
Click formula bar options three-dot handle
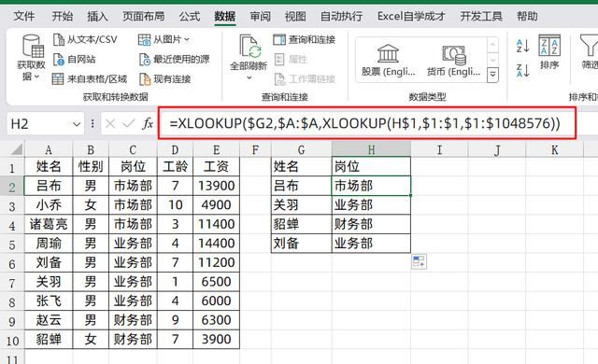pyautogui.click(x=93, y=124)
